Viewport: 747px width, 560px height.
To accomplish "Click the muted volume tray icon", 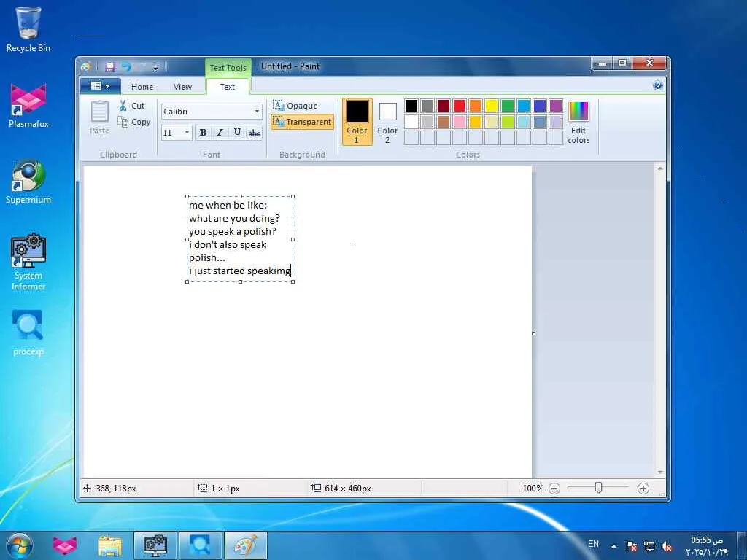I will [x=667, y=546].
